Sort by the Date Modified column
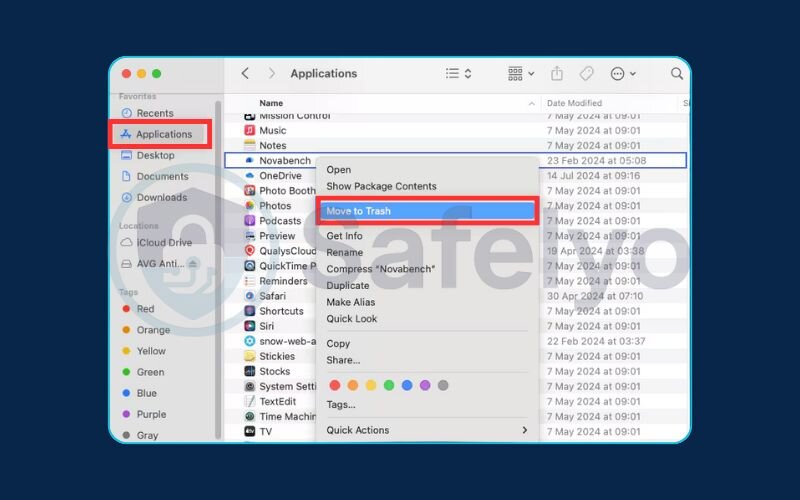 [x=574, y=103]
